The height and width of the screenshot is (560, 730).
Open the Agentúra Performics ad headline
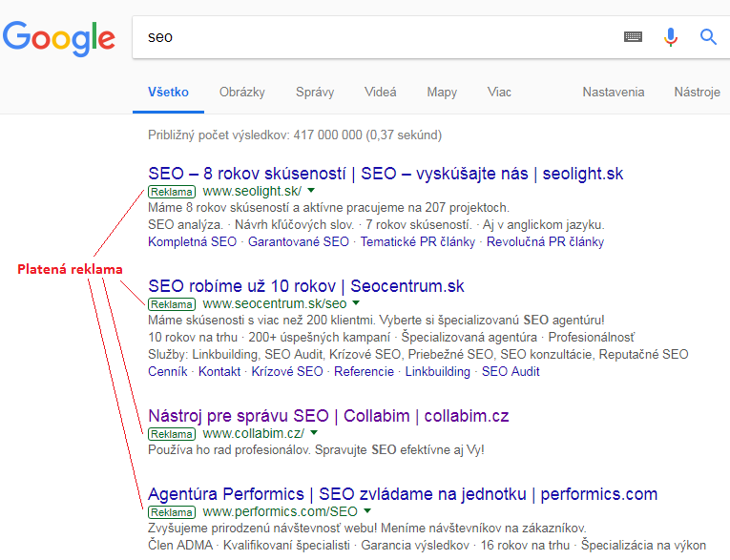403,494
